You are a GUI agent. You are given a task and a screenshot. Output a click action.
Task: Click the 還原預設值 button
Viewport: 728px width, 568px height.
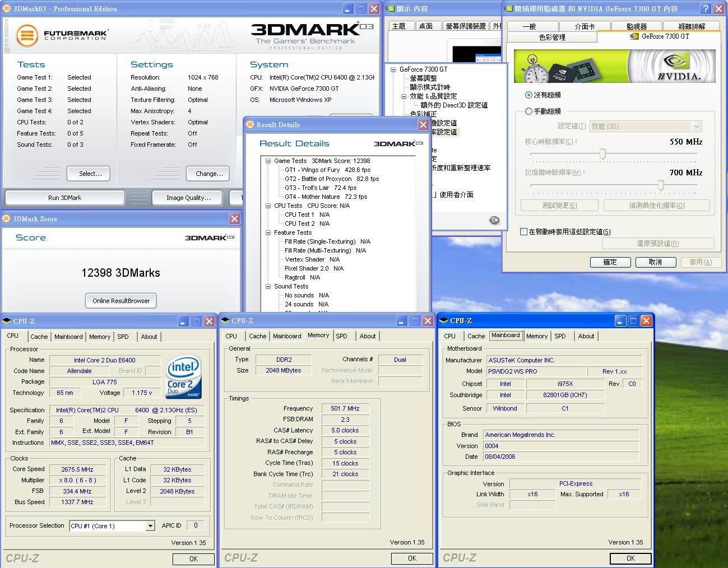tap(658, 244)
